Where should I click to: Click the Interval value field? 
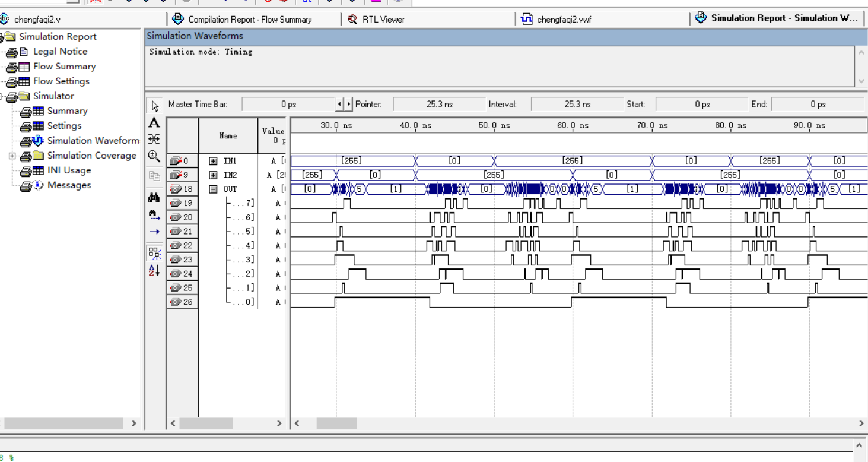point(577,105)
